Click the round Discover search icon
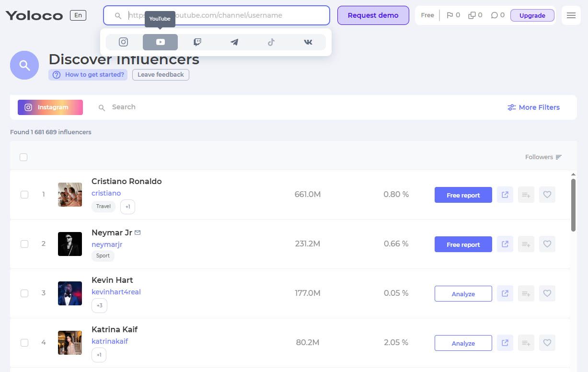This screenshot has height=372, width=588. [x=24, y=65]
